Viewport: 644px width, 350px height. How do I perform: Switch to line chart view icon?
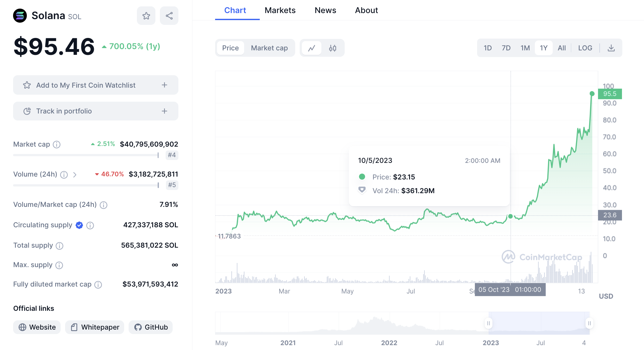(x=311, y=48)
